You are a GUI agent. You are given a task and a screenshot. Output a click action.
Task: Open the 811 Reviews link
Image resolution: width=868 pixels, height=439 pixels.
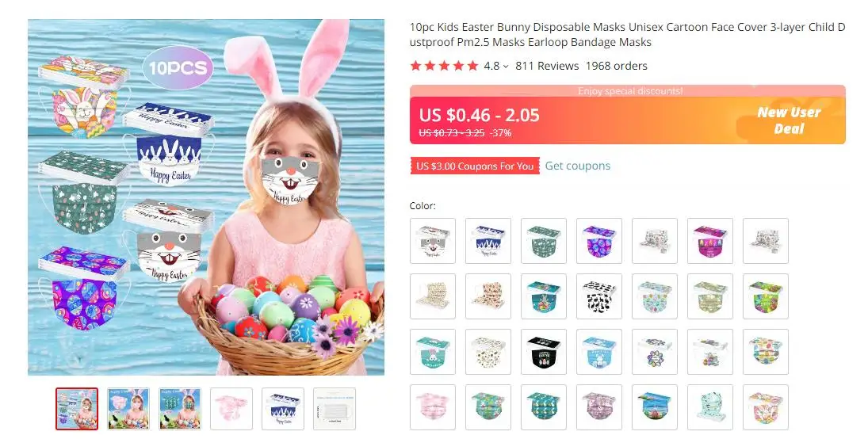tap(547, 66)
